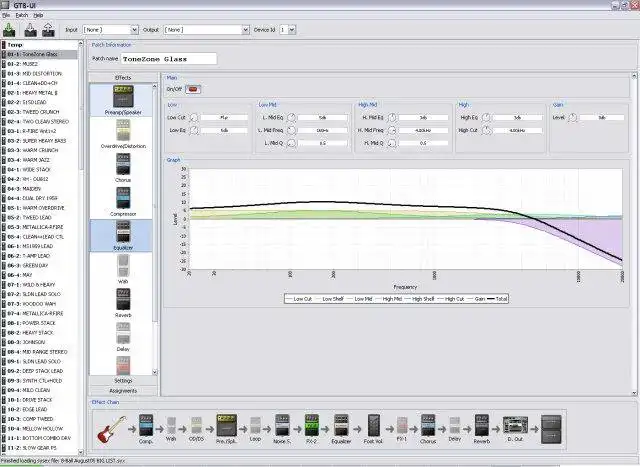Click the D. Out device in Effect Chain

point(515,425)
